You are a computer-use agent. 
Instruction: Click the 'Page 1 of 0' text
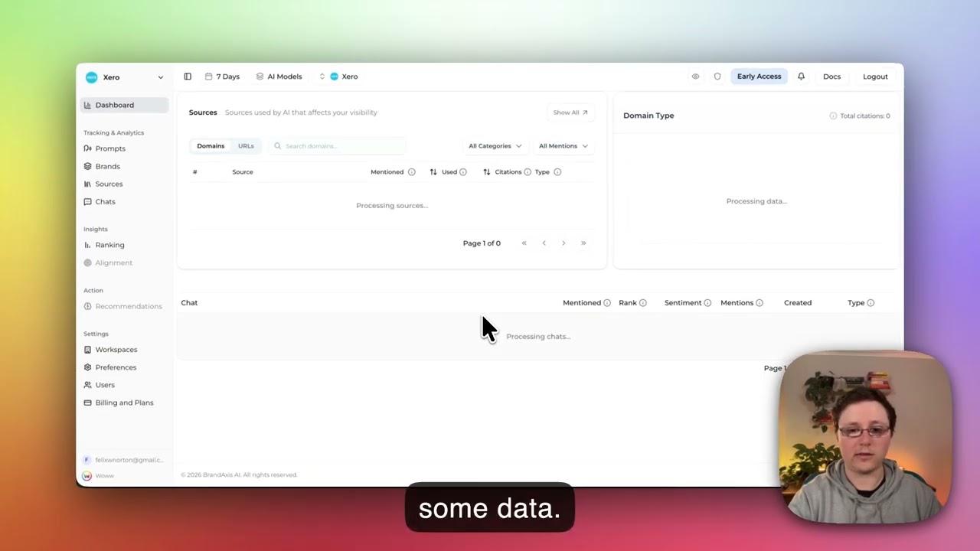click(x=482, y=243)
